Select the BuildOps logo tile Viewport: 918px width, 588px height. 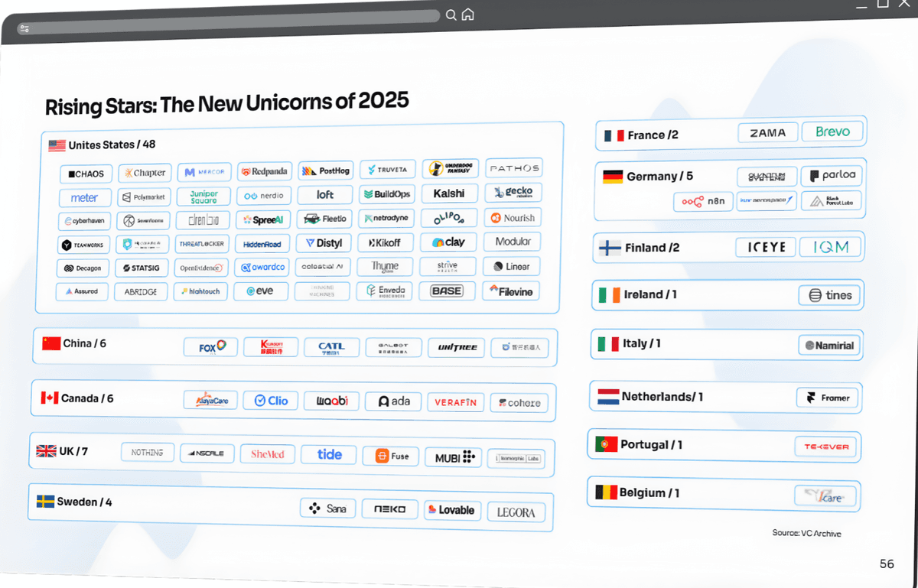(387, 193)
